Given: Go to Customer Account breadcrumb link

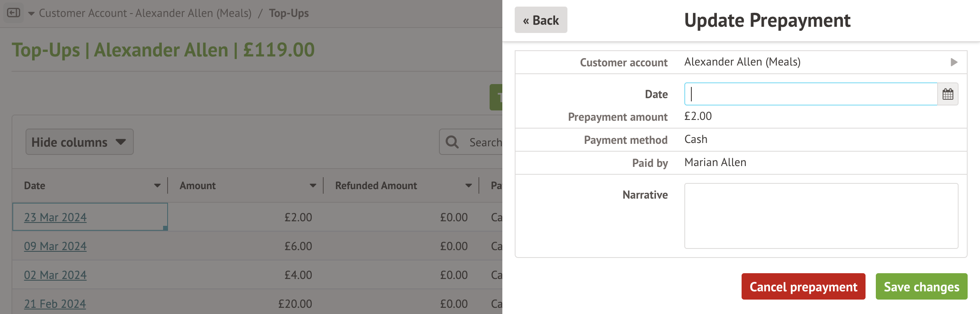Looking at the screenshot, I should (145, 14).
